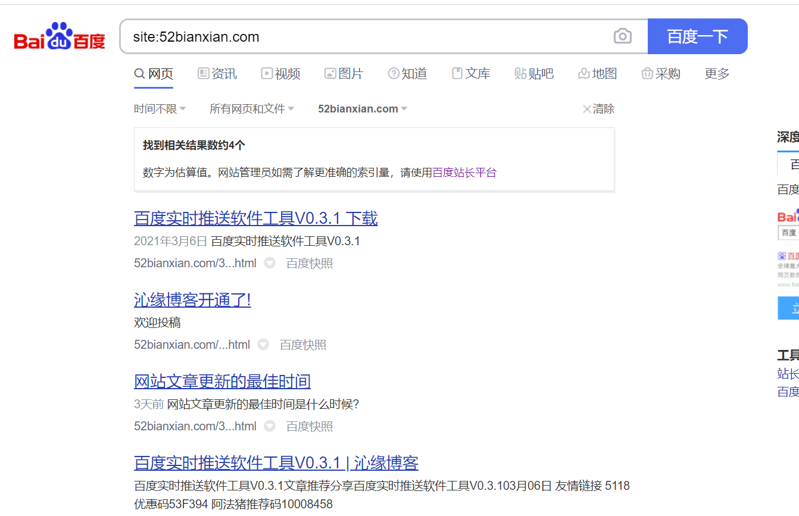799x516 pixels.
Task: Click the Baidu logo
Action: click(x=59, y=37)
